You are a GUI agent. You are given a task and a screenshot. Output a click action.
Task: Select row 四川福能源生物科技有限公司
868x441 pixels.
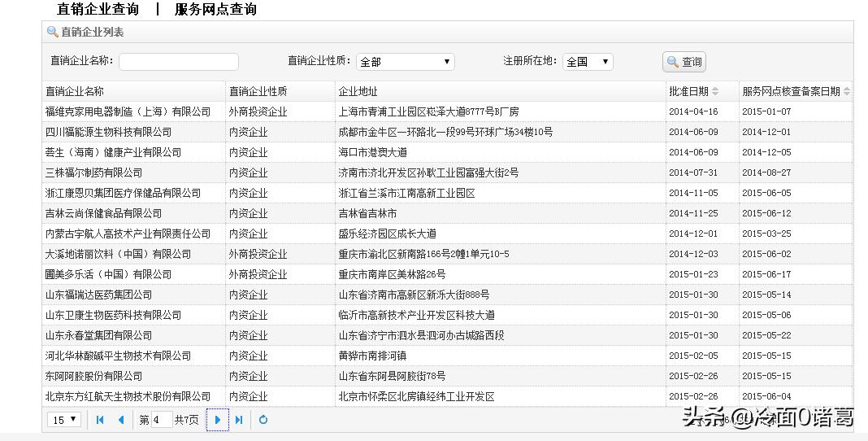[x=447, y=132]
